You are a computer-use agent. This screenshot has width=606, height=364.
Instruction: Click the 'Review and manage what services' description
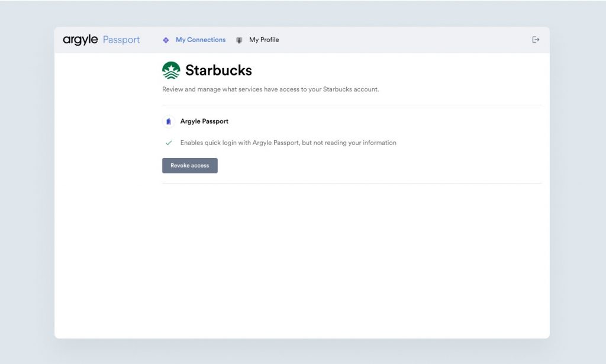pos(270,89)
